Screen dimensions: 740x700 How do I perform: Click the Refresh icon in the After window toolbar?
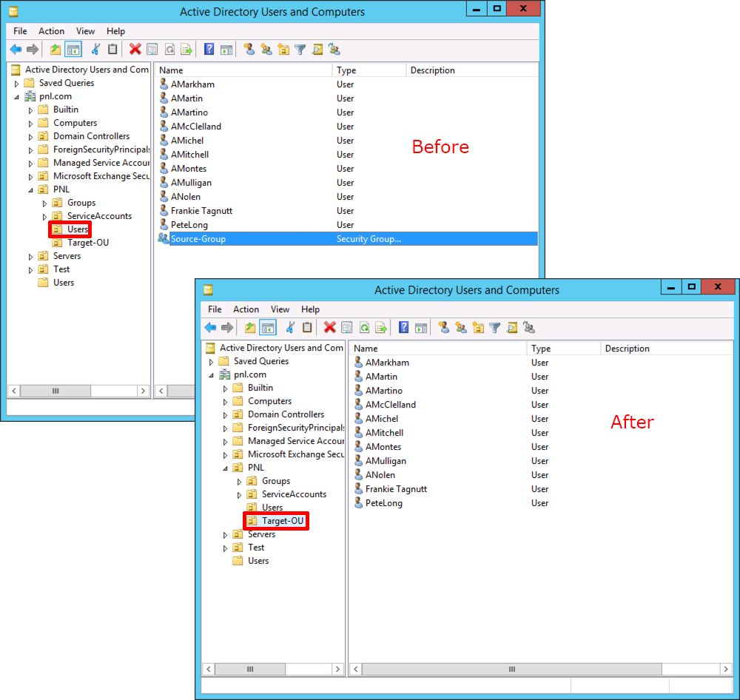(x=364, y=328)
